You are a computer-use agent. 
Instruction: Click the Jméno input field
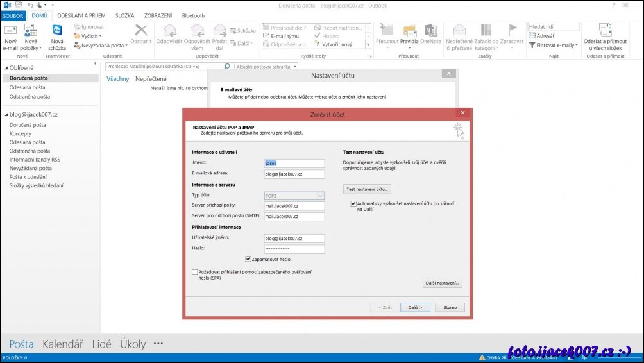pyautogui.click(x=294, y=163)
